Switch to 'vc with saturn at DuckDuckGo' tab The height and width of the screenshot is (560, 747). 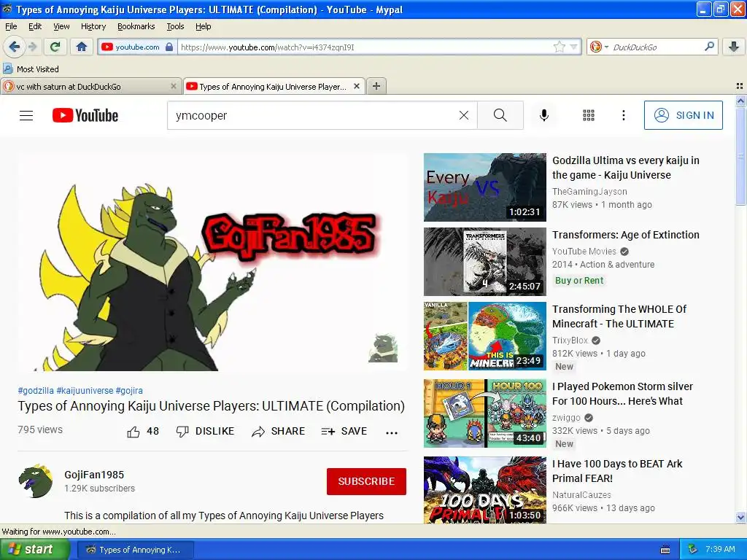pos(90,86)
